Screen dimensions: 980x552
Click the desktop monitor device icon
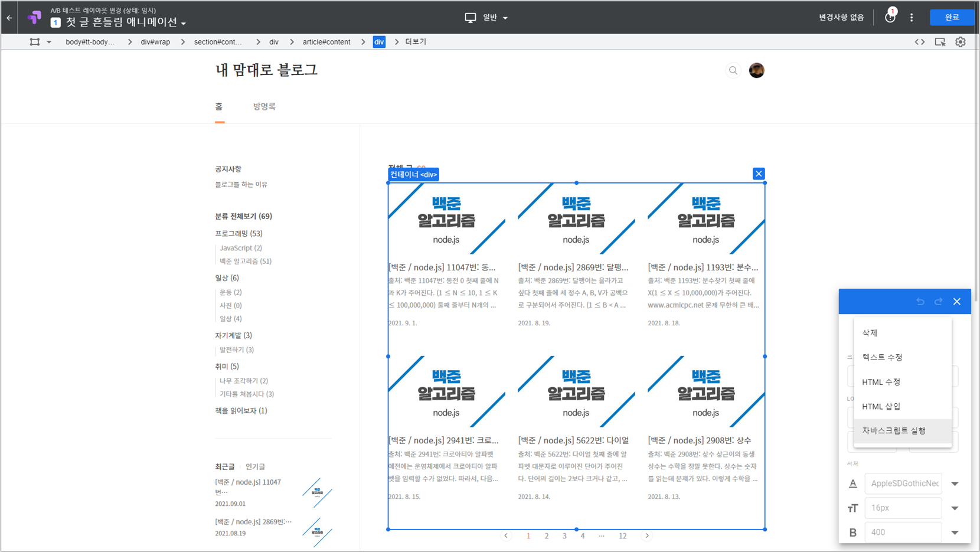tap(471, 18)
